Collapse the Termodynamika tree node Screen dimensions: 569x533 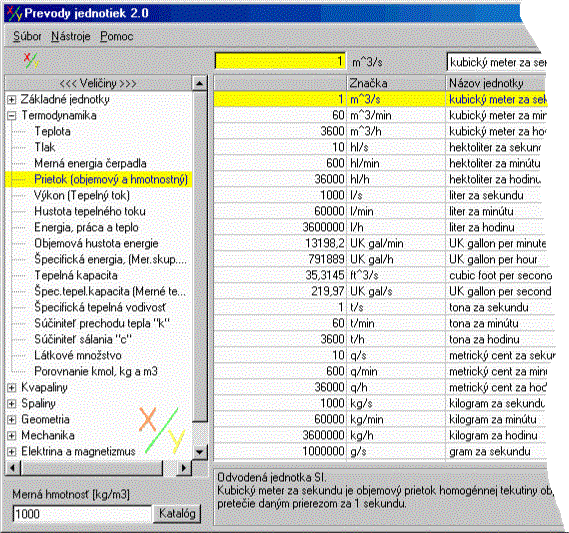pos(12,115)
